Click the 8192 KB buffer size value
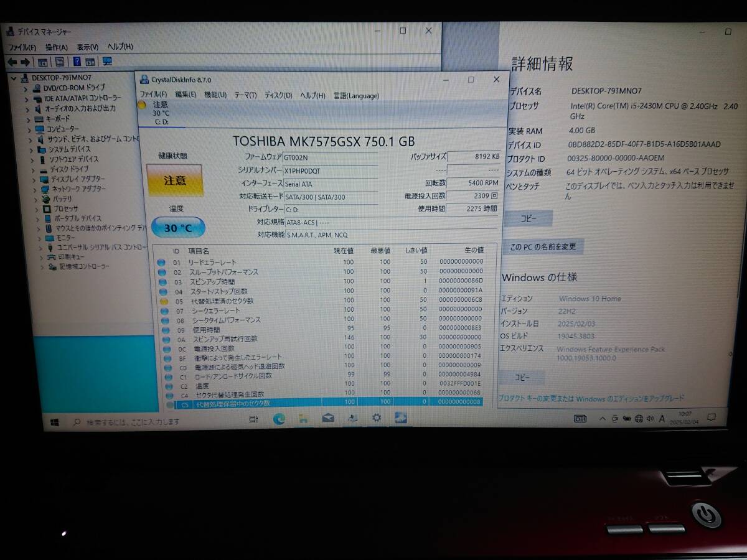 tap(474, 157)
